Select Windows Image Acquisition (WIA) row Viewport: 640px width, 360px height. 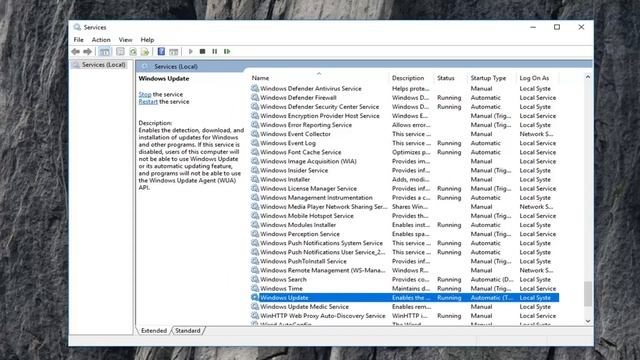click(404, 161)
